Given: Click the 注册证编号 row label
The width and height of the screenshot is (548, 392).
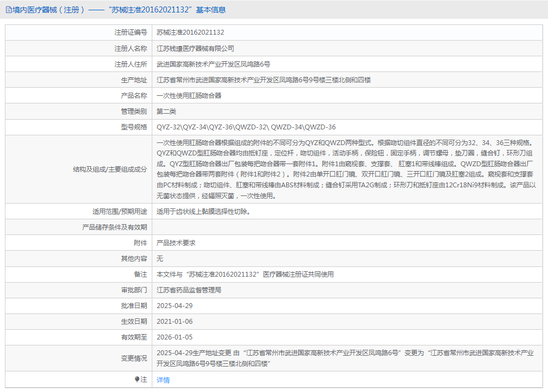Looking at the screenshot, I should (131, 32).
